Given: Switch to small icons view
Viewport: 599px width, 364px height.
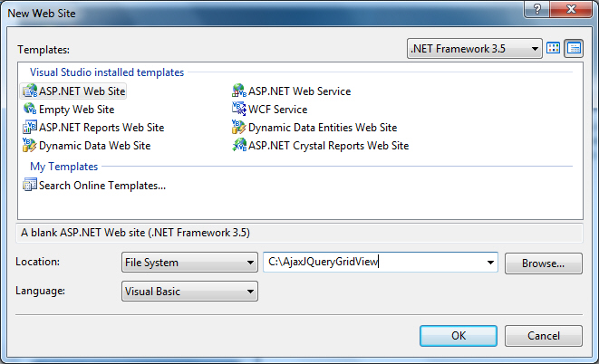Looking at the screenshot, I should pyautogui.click(x=574, y=48).
